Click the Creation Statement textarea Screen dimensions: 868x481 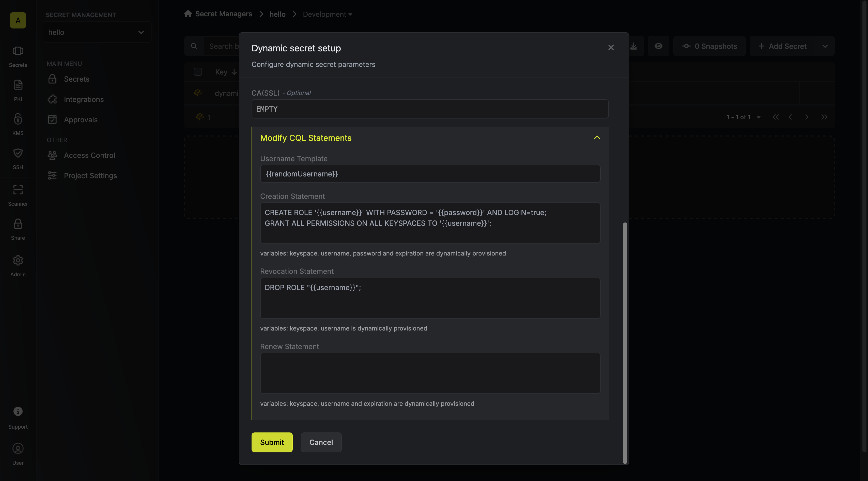pyautogui.click(x=430, y=223)
